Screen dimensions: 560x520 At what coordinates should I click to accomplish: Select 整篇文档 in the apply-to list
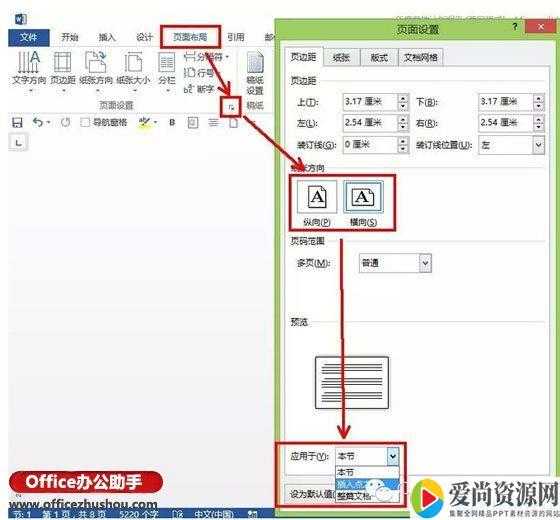(x=367, y=496)
